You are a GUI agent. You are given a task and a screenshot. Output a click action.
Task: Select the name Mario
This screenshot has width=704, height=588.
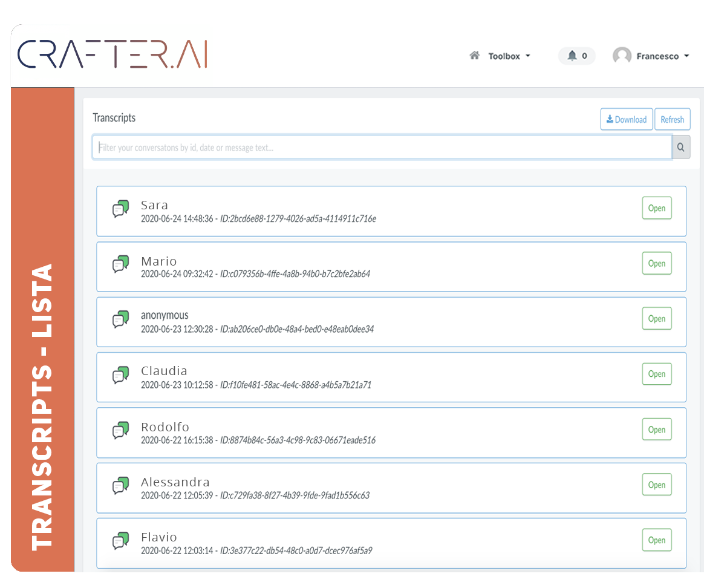(x=159, y=261)
